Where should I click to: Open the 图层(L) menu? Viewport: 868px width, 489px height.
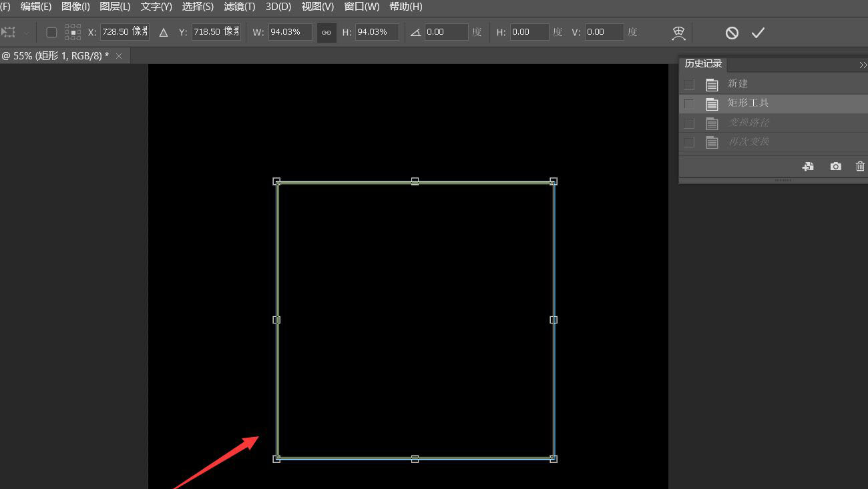pos(115,7)
